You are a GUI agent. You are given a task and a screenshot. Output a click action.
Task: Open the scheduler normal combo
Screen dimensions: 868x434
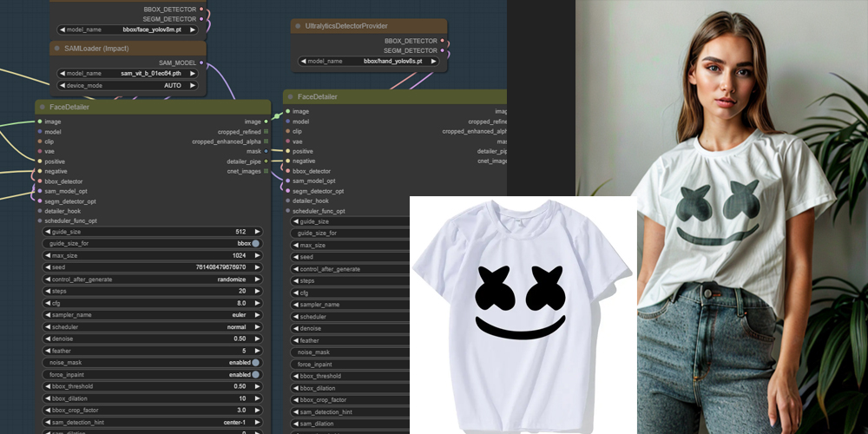coord(152,327)
